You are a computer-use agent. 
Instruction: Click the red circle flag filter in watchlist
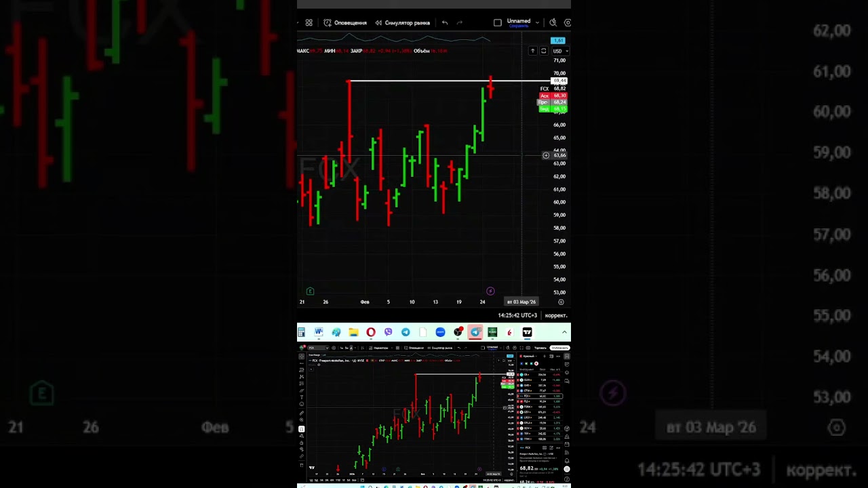coord(536,363)
